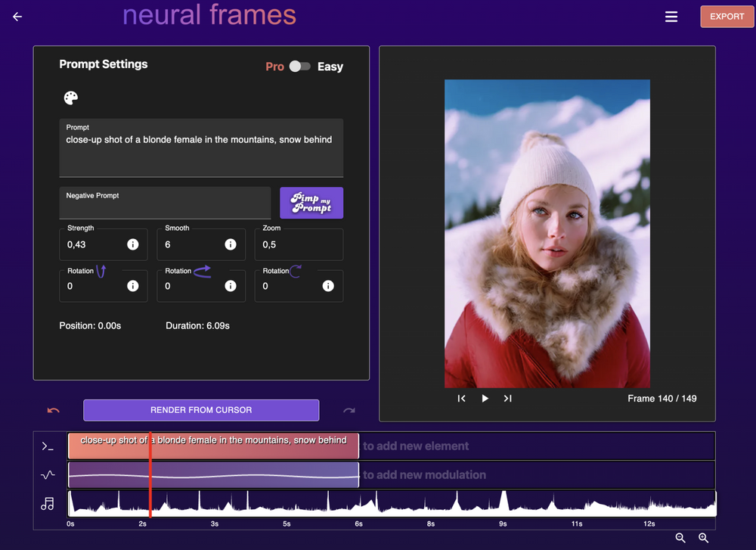Click the modulation wave track icon
Image resolution: width=756 pixels, height=550 pixels.
click(x=48, y=475)
